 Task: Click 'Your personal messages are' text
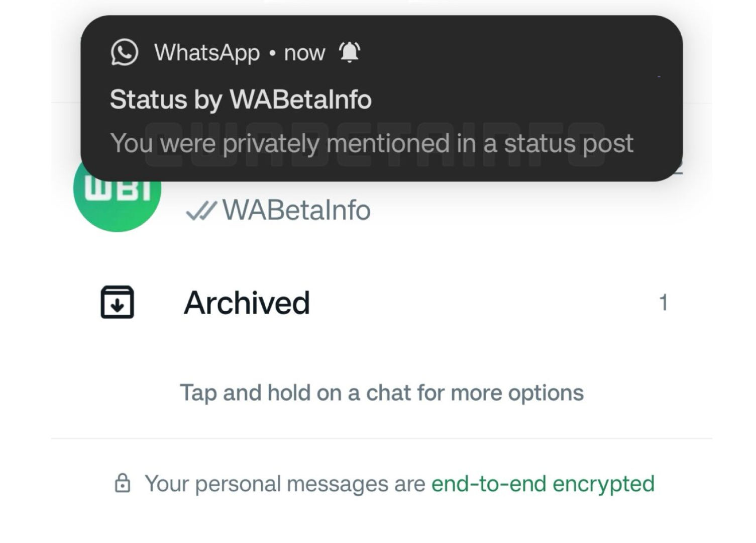point(285,484)
